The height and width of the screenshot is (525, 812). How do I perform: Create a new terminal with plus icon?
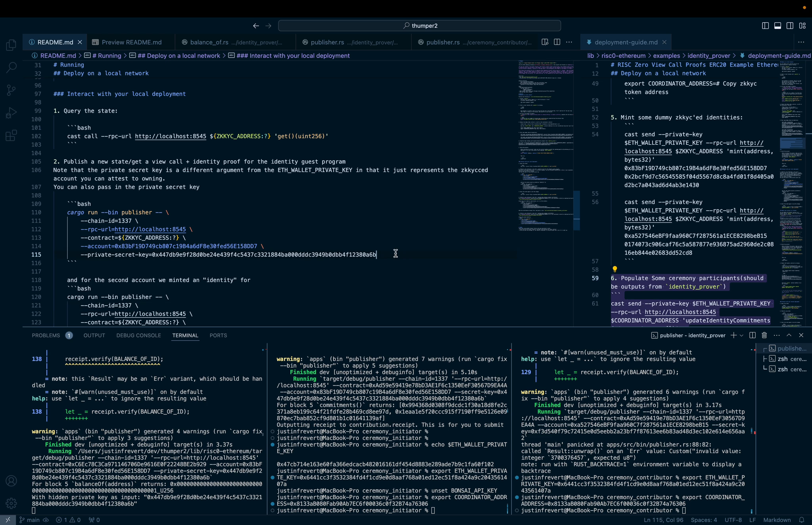733,335
